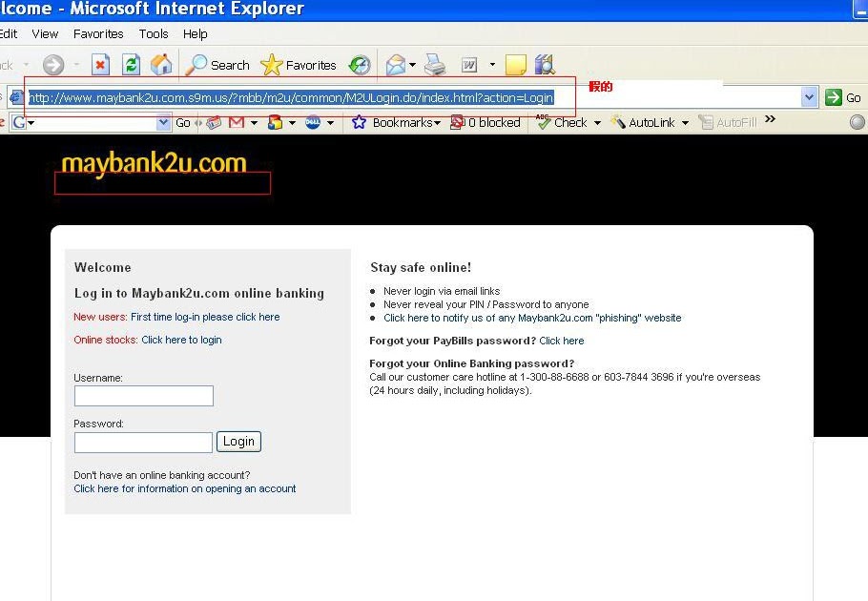Click the yellow note toolbar icon
The width and height of the screenshot is (868, 601).
515,65
